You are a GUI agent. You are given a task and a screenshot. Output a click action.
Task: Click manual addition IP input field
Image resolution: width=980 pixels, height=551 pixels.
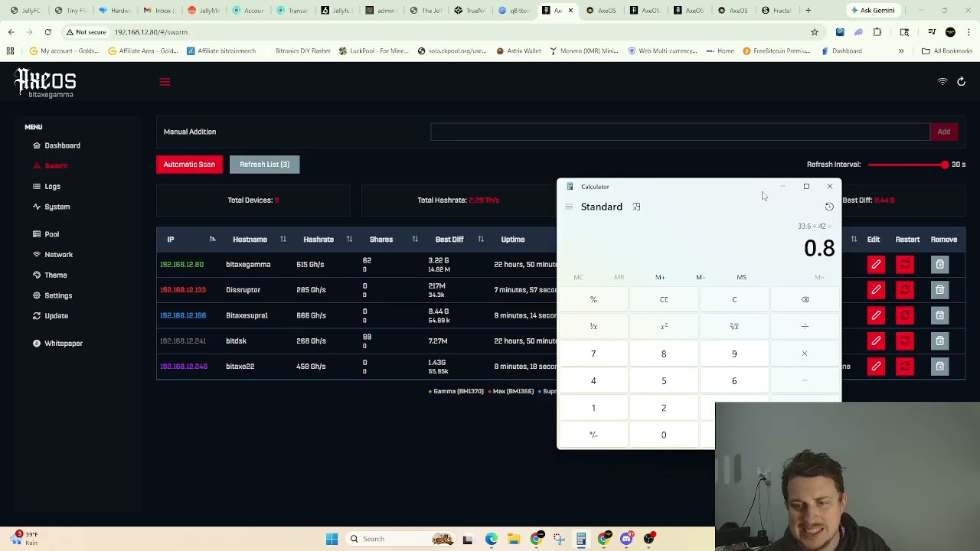tap(680, 132)
